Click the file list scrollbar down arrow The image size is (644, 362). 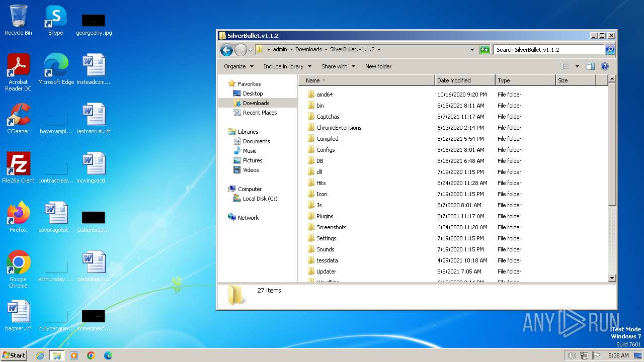click(612, 278)
